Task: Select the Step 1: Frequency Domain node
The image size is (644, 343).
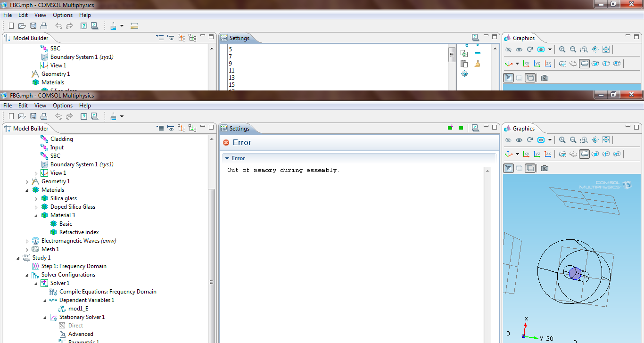Action: point(74,266)
